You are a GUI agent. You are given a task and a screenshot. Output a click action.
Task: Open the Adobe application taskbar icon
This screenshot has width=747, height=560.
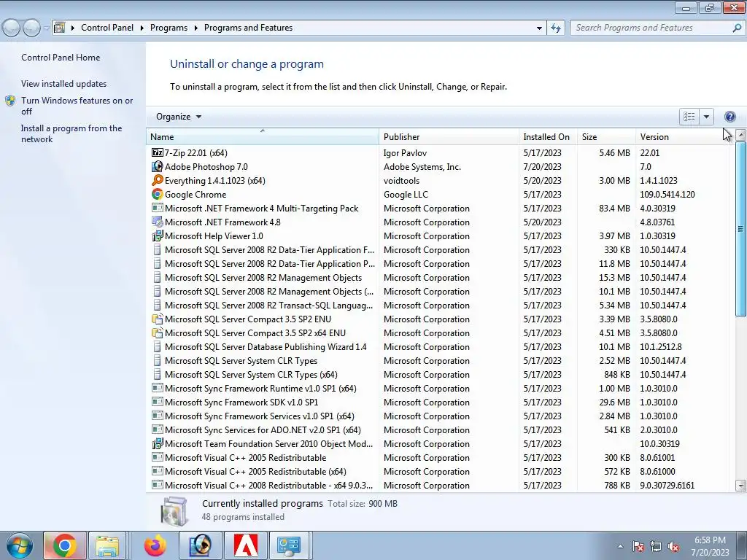point(246,545)
